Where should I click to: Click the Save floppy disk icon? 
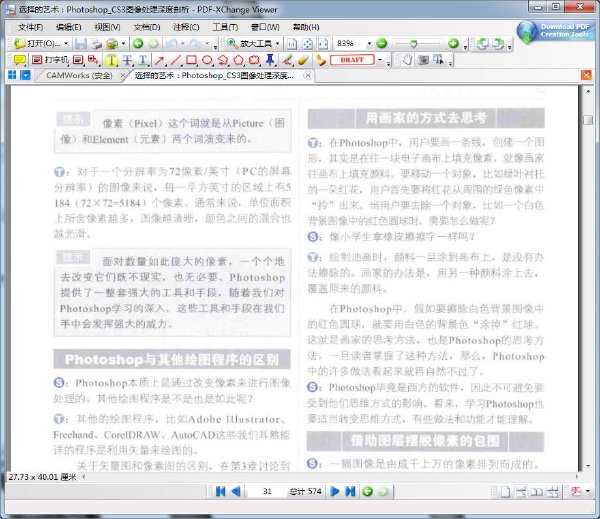81,44
